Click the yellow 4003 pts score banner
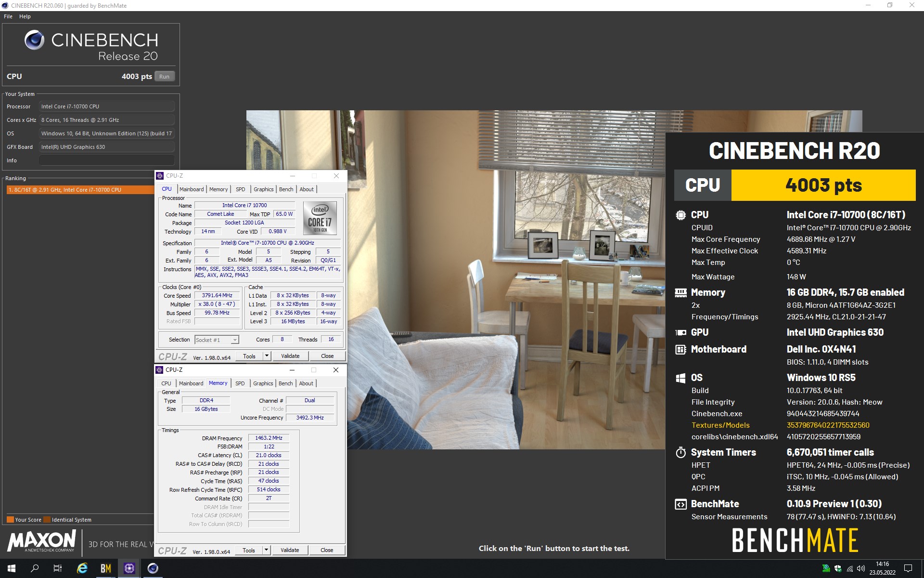924x578 pixels. 823,185
